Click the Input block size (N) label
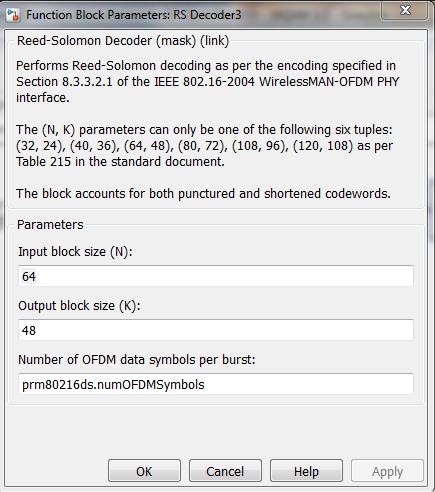 click(x=75, y=252)
